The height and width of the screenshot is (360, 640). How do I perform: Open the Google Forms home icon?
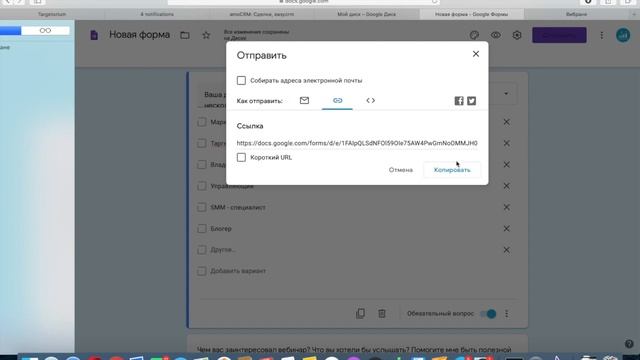(94, 35)
